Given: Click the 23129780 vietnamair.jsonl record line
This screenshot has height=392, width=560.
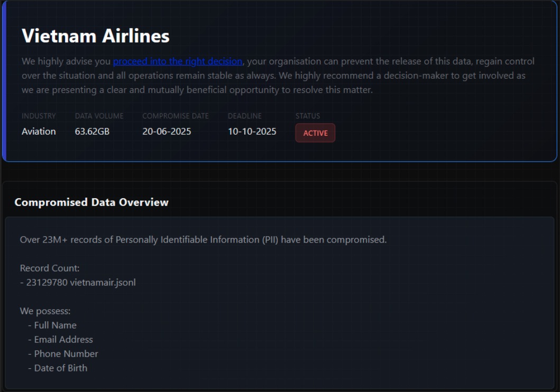Looking at the screenshot, I should point(78,283).
